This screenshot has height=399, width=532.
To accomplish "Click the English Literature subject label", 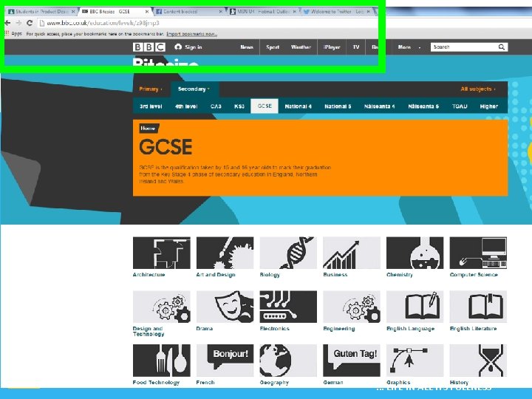I will point(474,328).
